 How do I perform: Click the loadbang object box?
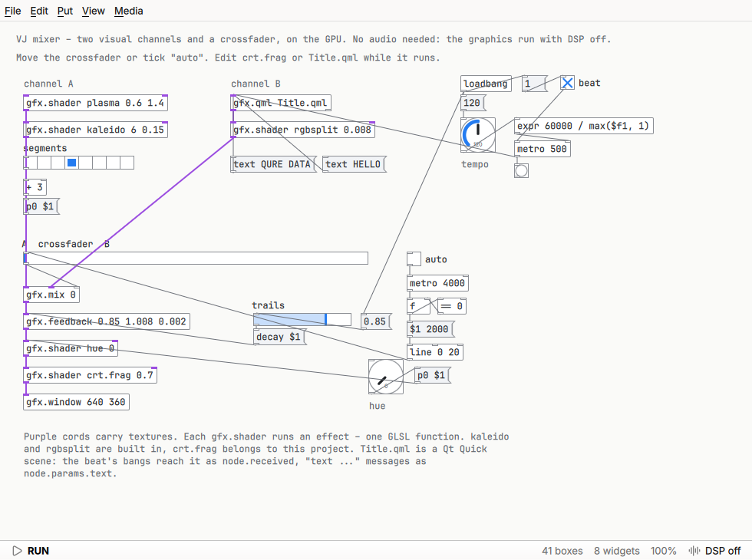click(x=486, y=84)
